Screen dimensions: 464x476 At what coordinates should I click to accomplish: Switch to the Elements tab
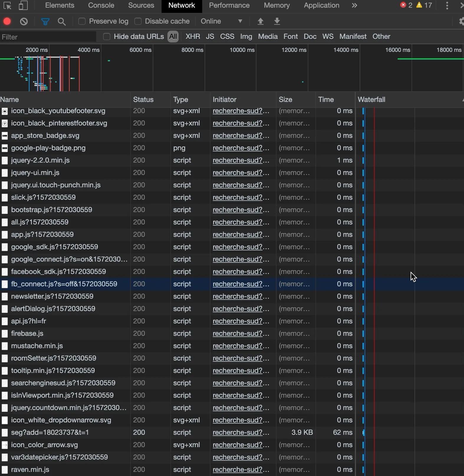click(60, 5)
